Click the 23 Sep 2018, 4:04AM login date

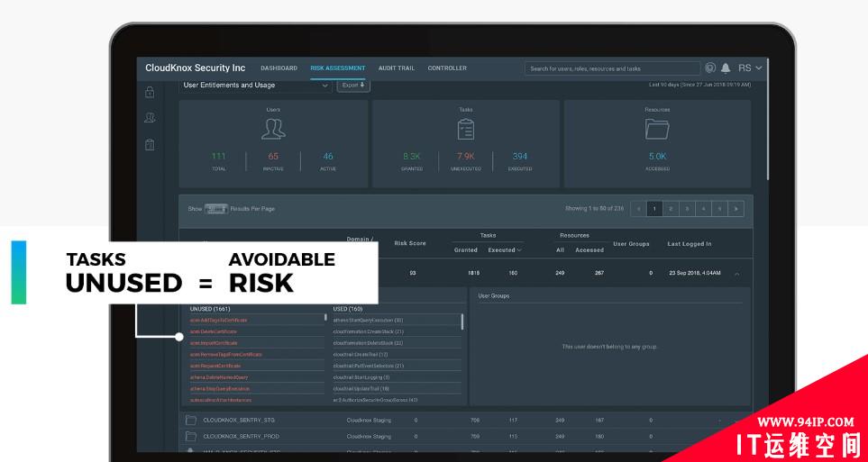(694, 273)
